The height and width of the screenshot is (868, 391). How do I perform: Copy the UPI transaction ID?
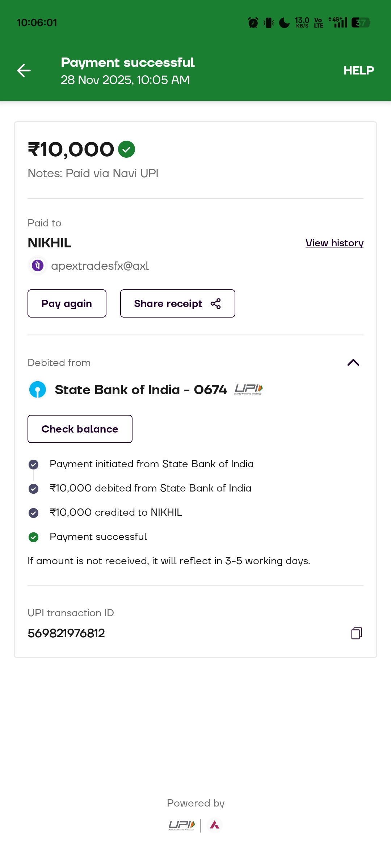357,633
